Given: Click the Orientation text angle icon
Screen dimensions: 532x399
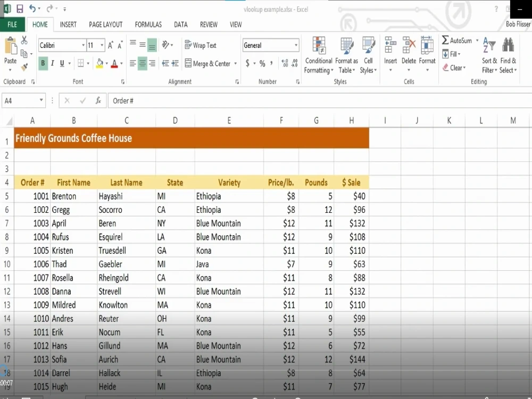Looking at the screenshot, I should (165, 45).
